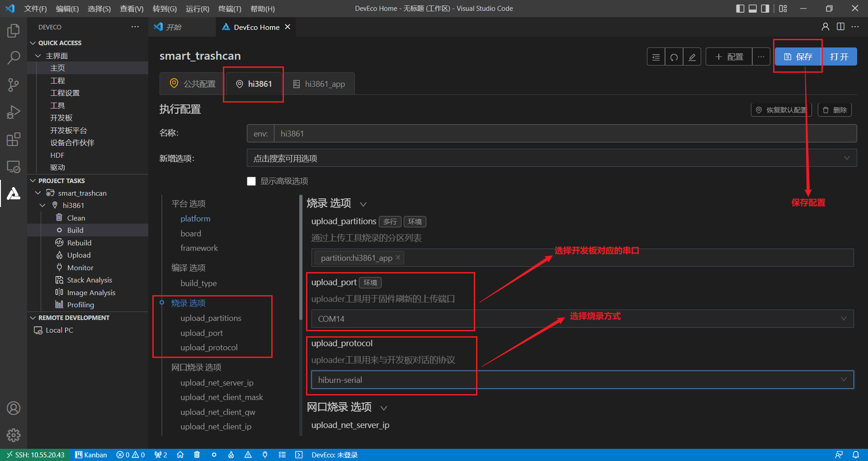Open the upload_port COM14 dropdown

click(x=582, y=319)
